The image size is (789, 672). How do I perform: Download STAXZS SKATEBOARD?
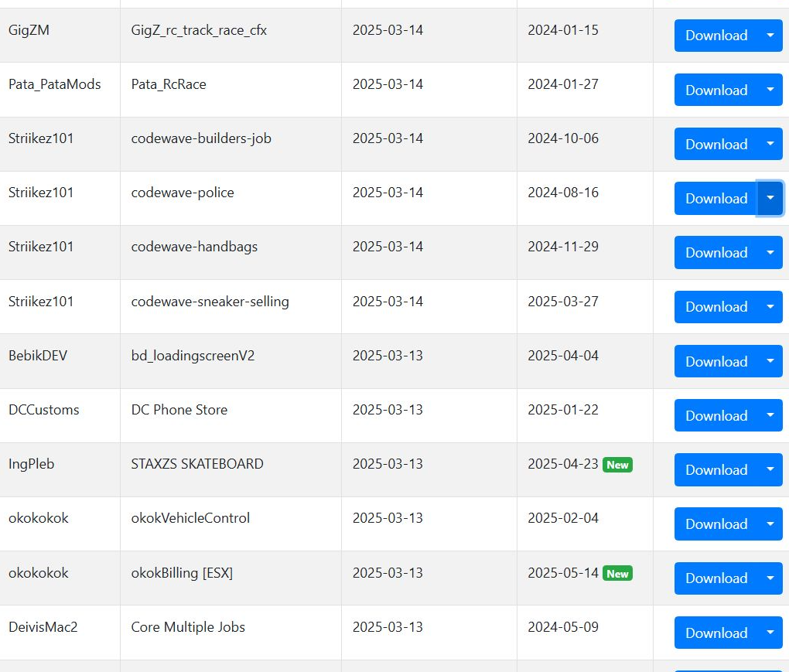click(716, 470)
